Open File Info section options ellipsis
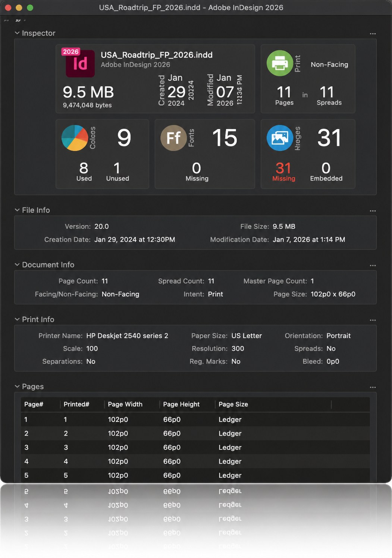Image resolution: width=392 pixels, height=558 pixels. point(373,211)
